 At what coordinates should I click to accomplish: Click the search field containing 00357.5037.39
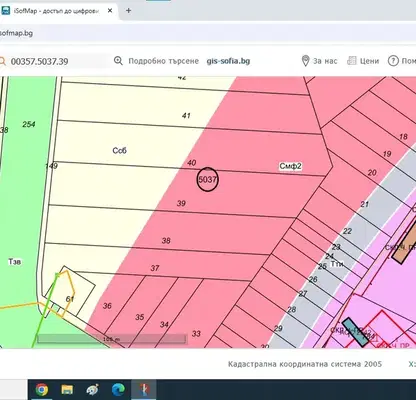pos(55,61)
